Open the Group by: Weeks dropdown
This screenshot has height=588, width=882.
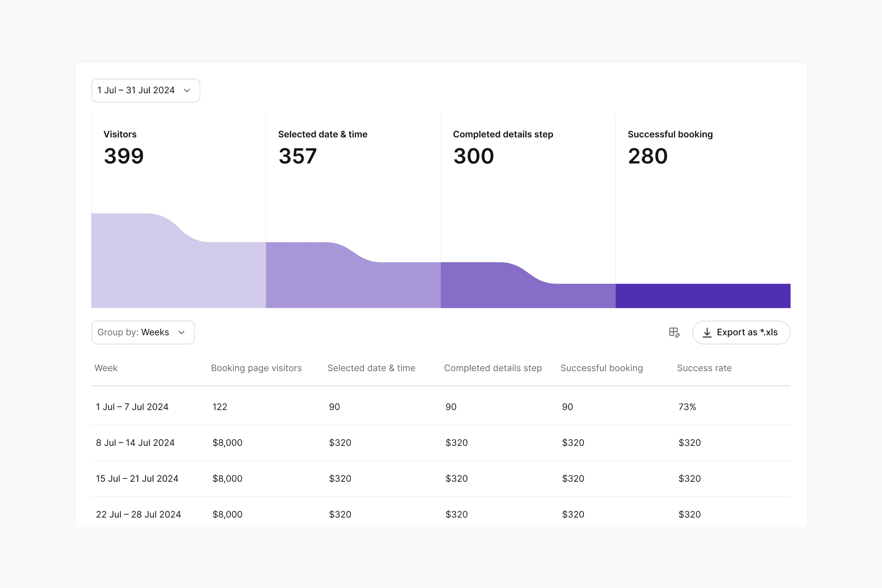pos(143,332)
